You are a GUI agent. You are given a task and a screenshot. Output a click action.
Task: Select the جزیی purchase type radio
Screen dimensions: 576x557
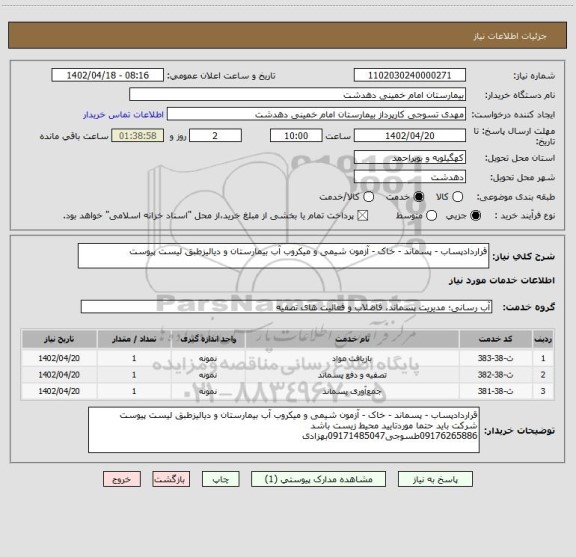pyautogui.click(x=475, y=216)
